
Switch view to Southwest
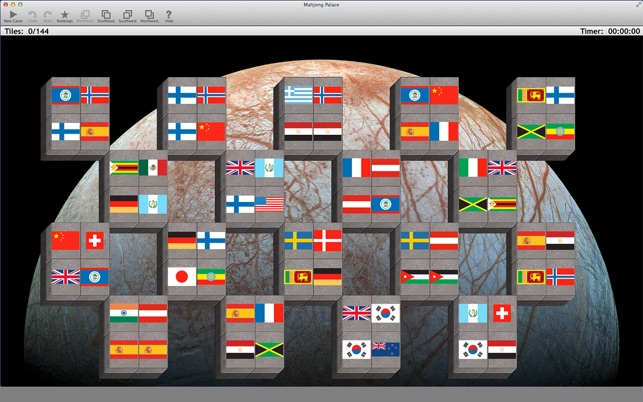[x=128, y=16]
